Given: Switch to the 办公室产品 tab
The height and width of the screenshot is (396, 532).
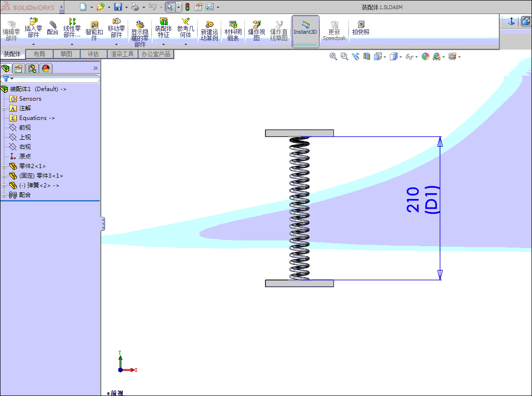Looking at the screenshot, I should (x=156, y=54).
